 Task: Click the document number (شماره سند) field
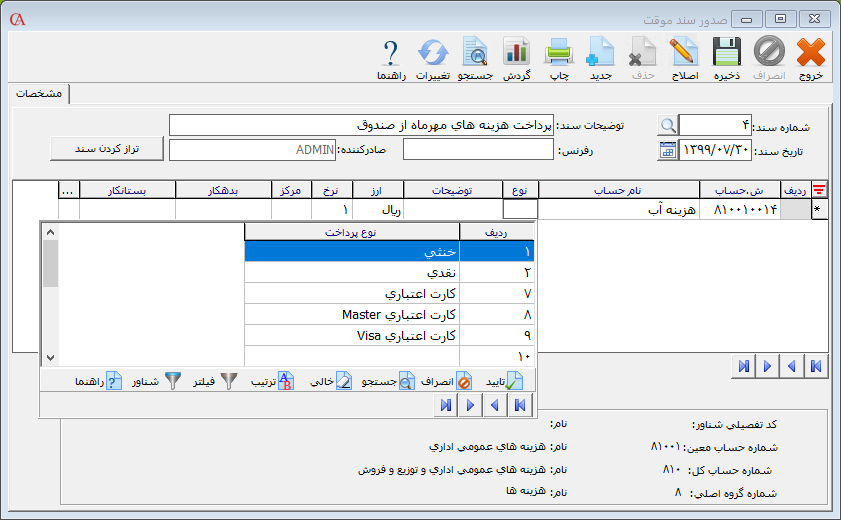pyautogui.click(x=715, y=125)
